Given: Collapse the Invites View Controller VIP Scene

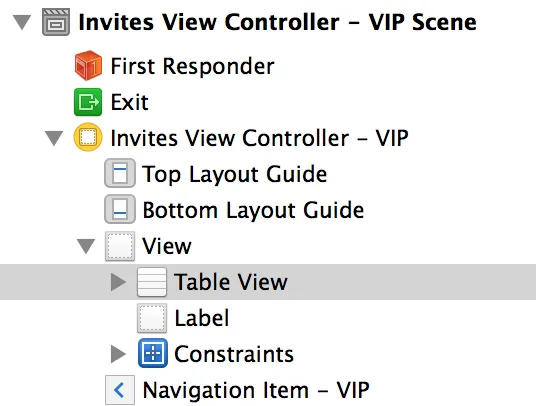Looking at the screenshot, I should pos(22,22).
